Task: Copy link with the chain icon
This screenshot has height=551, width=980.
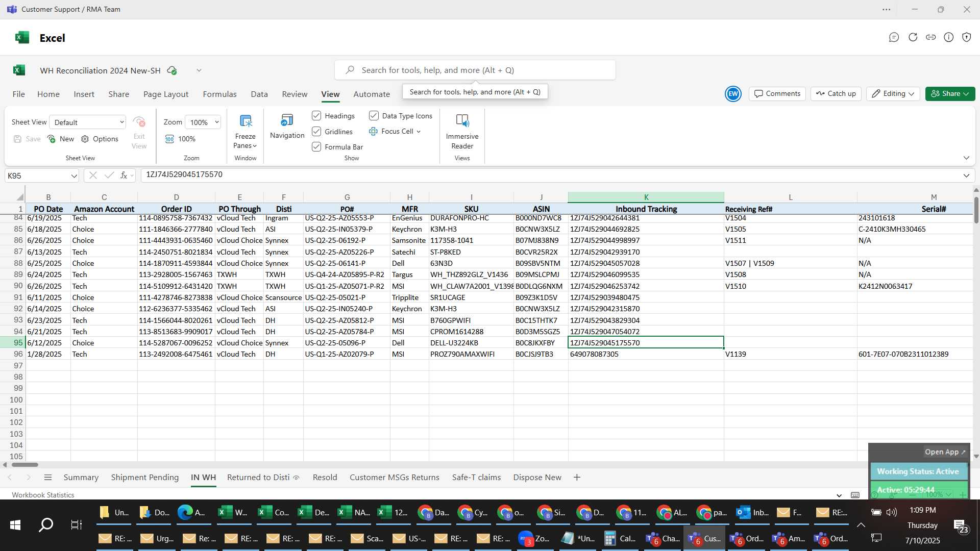Action: tap(930, 37)
